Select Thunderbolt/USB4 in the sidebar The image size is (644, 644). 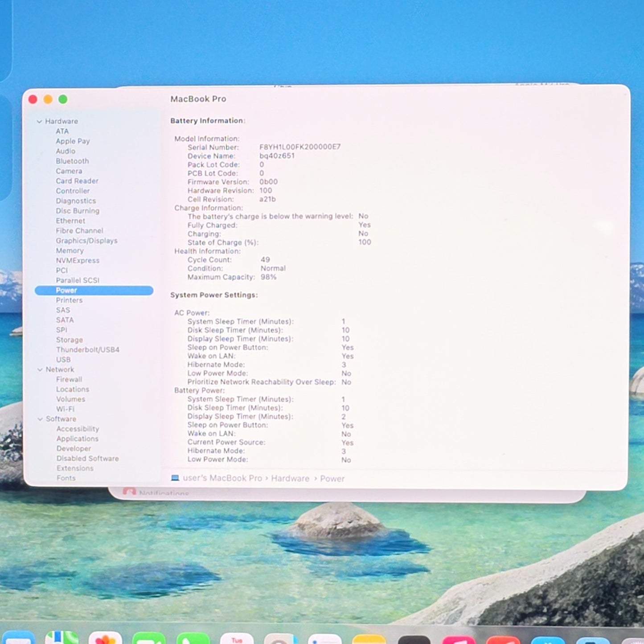[x=88, y=350]
